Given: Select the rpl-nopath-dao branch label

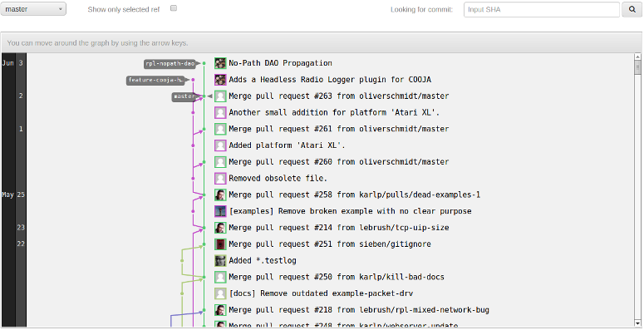Looking at the screenshot, I should pos(170,64).
